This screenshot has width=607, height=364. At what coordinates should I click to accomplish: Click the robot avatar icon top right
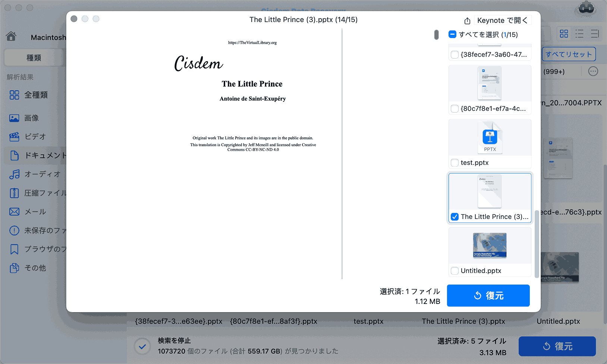(586, 9)
